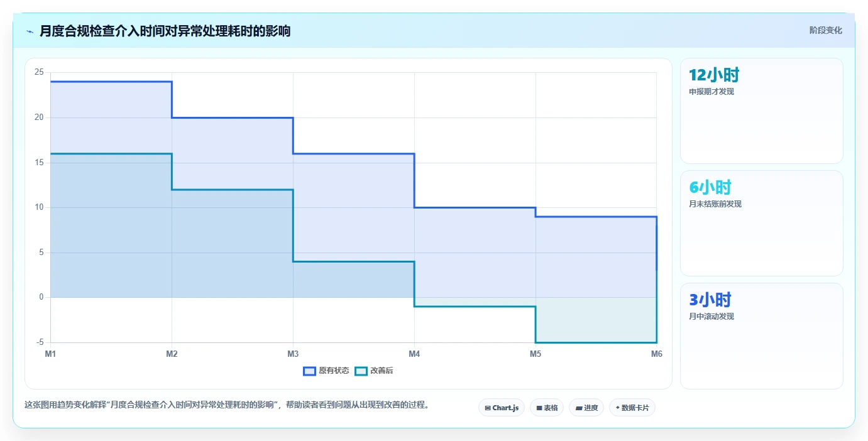Click the 3小时 stat card value
868x441 pixels.
[710, 300]
